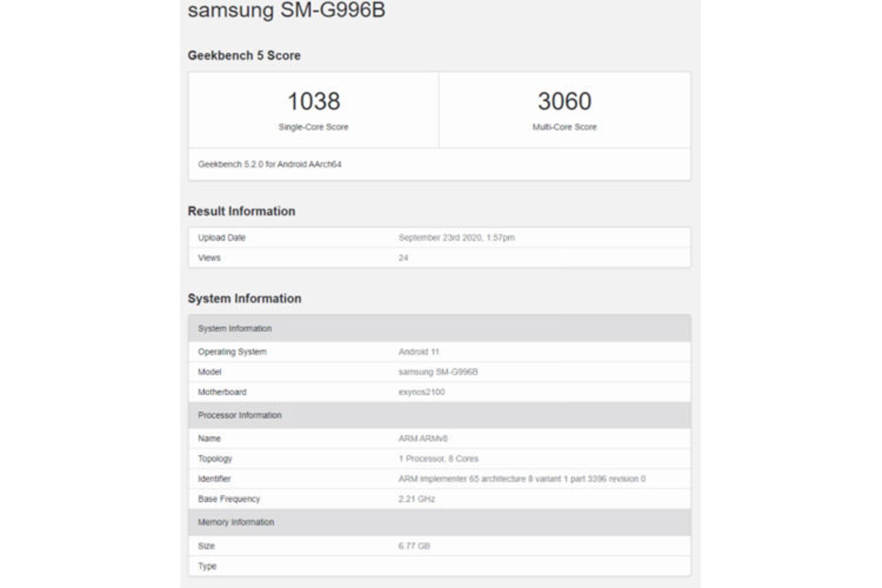
Task: Click the Android 11 operating system value
Action: (x=418, y=352)
